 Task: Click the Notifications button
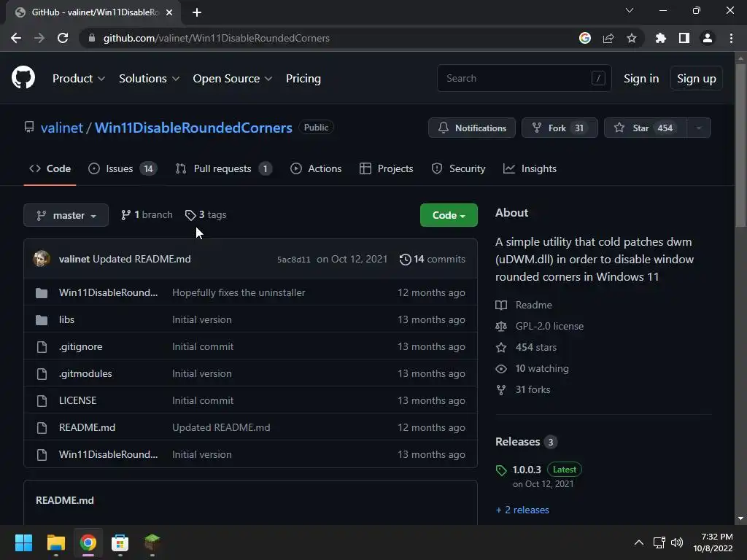coord(472,128)
